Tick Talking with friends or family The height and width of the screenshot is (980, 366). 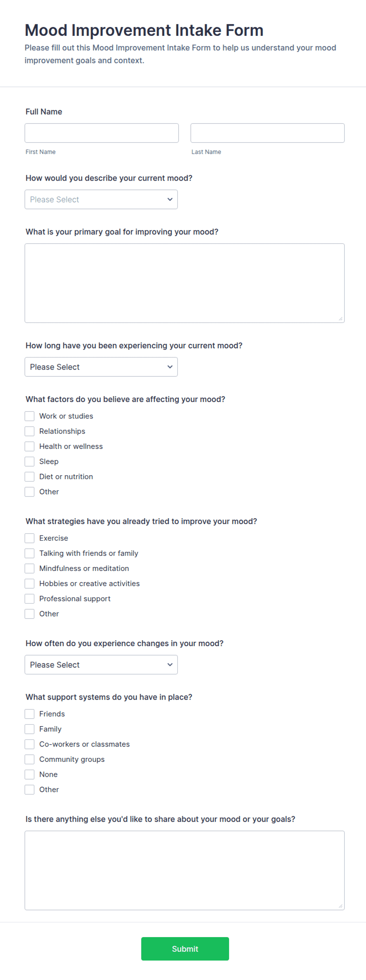[x=30, y=553]
